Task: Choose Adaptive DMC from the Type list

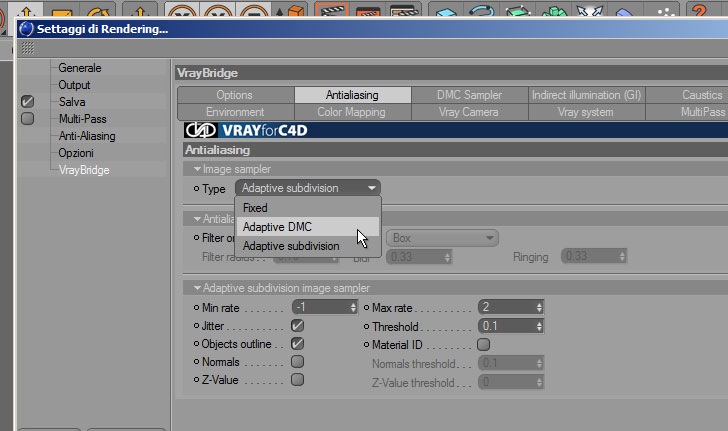Action: (x=308, y=227)
